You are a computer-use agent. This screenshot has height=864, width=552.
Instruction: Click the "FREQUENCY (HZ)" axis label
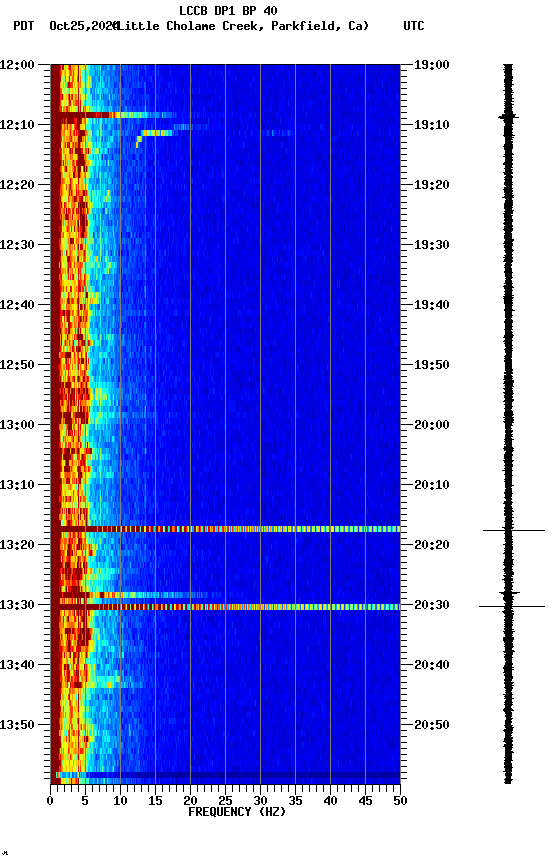click(237, 812)
